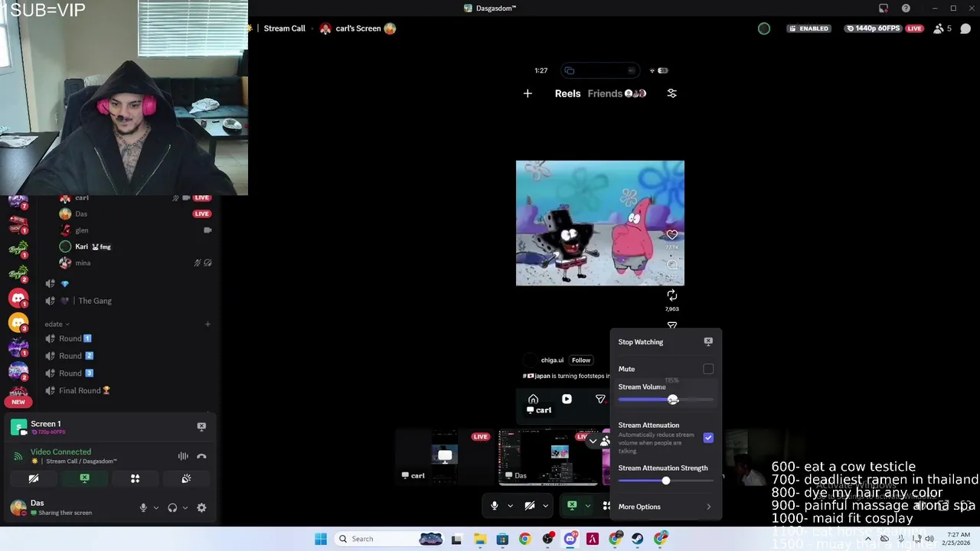Open direct messages paper-plane icon
Viewport: 980px width, 551px height.
(600, 399)
